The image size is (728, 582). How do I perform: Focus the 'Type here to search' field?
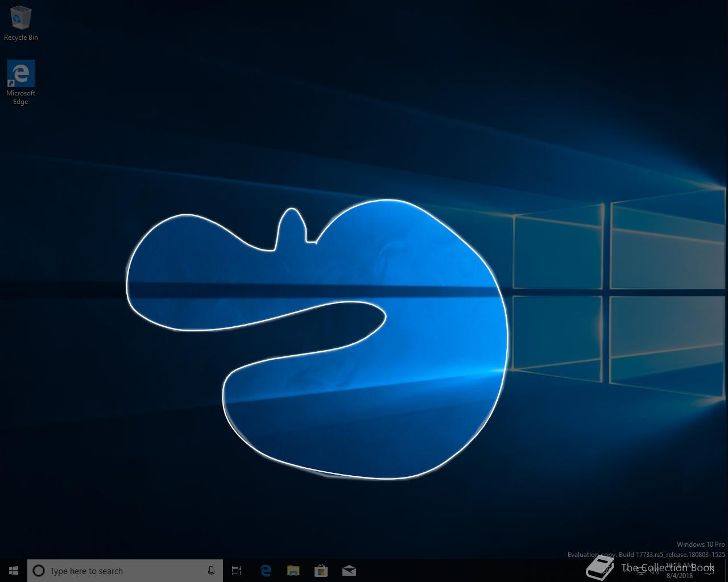pyautogui.click(x=125, y=571)
